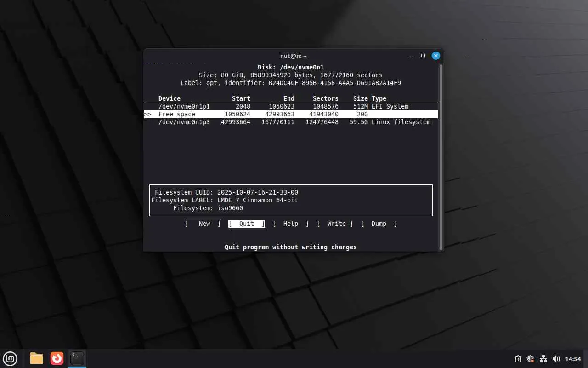Click the "Filesystem: iso9660" line
The image size is (588, 368).
point(208,208)
